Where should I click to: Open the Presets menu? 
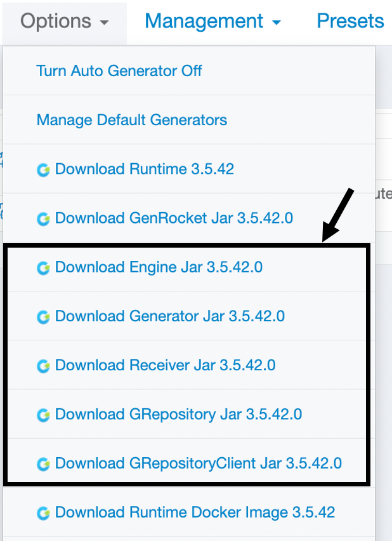coord(350,22)
